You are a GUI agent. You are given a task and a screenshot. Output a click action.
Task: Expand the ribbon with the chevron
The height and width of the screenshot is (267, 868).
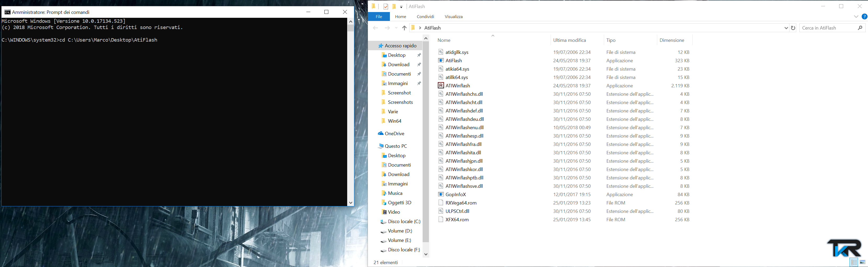pyautogui.click(x=856, y=16)
